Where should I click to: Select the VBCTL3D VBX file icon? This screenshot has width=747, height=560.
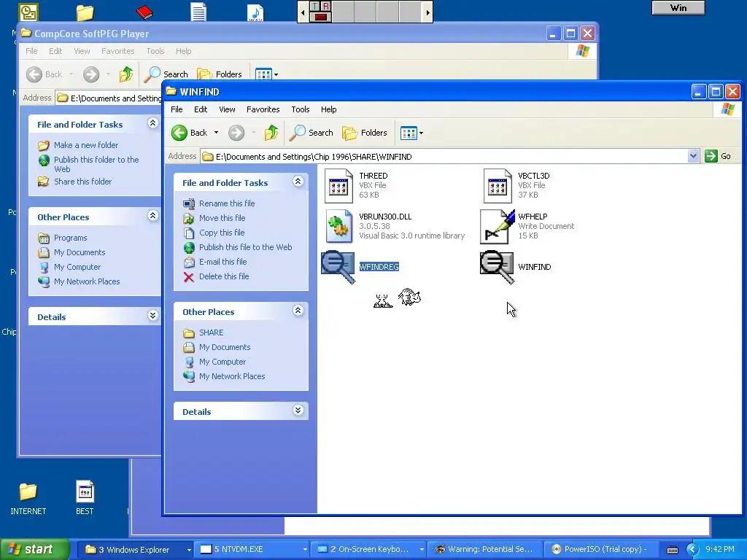click(498, 186)
